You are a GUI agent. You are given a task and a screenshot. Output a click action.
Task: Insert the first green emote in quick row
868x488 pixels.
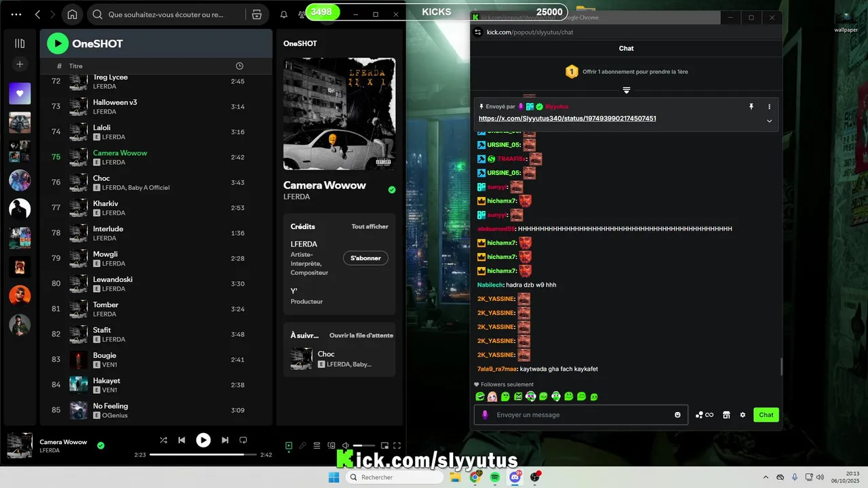(479, 396)
